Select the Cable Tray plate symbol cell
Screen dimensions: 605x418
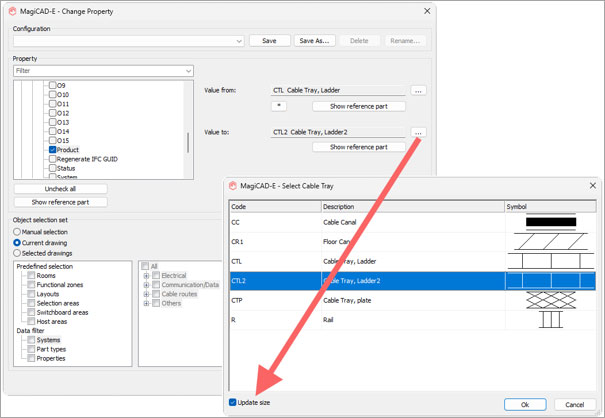click(551, 300)
